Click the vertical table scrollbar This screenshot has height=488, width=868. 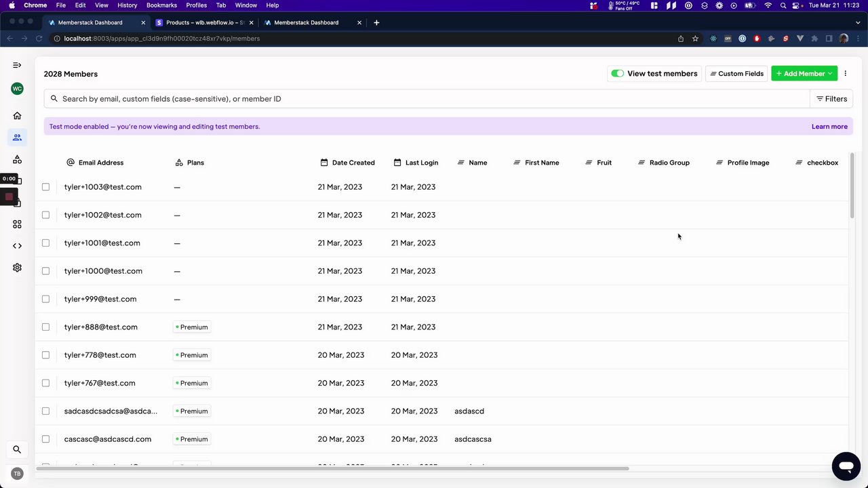coord(852,186)
